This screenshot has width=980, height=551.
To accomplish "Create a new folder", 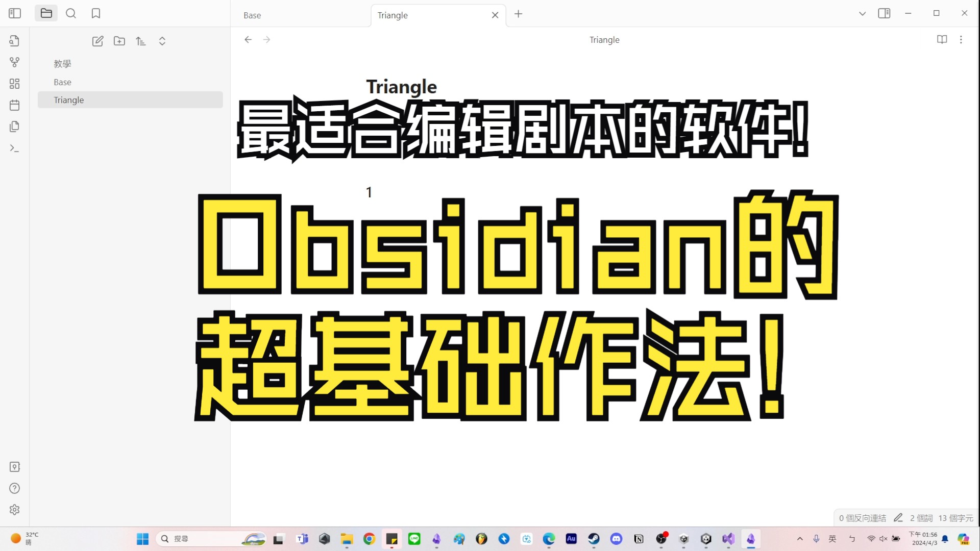I will click(119, 41).
